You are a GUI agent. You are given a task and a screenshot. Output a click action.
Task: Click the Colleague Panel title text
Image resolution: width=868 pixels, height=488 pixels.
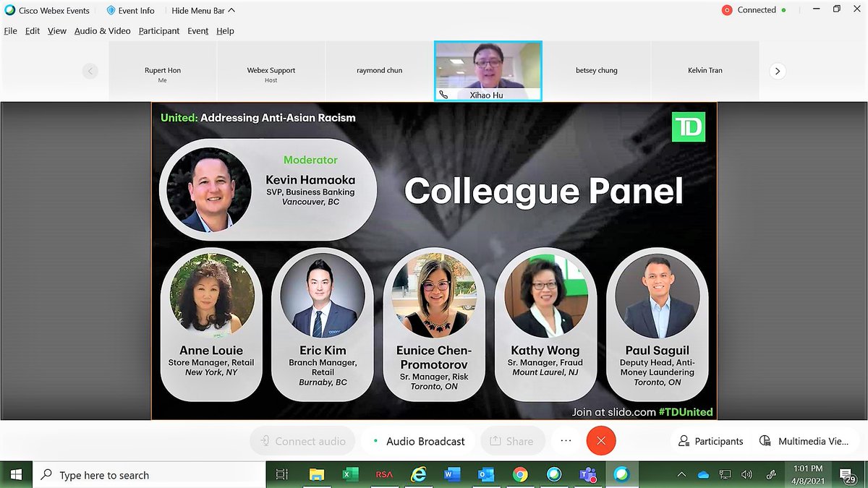(x=543, y=191)
